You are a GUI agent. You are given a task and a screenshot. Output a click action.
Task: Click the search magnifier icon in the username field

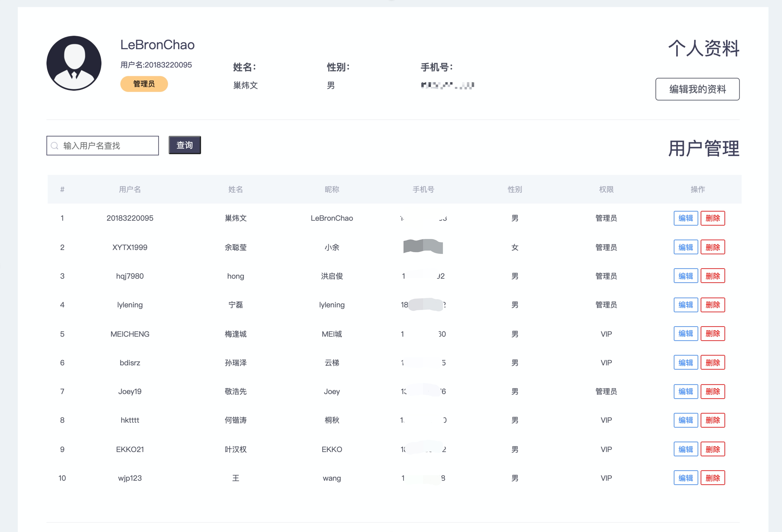click(55, 146)
